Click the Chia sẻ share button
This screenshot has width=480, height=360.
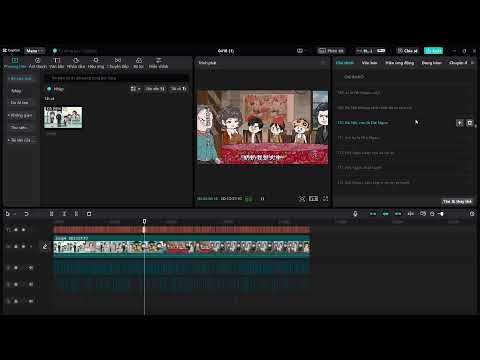pyautogui.click(x=407, y=51)
